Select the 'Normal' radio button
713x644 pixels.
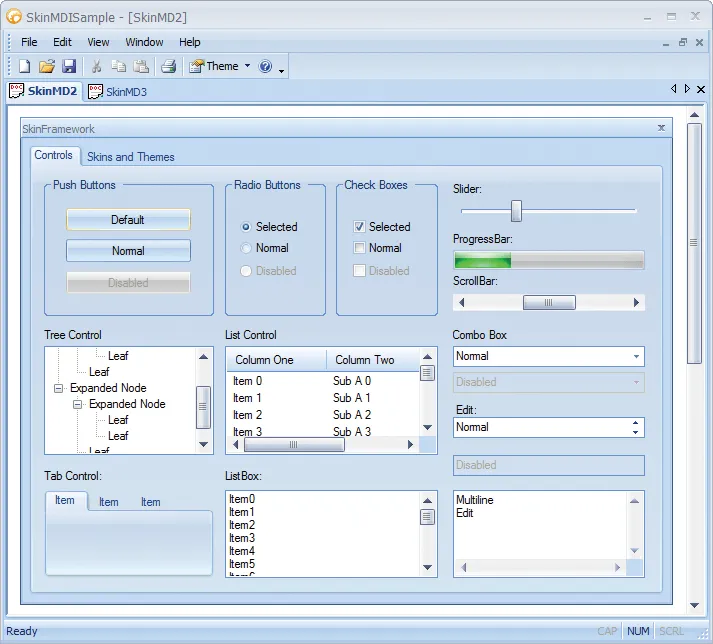tap(246, 248)
